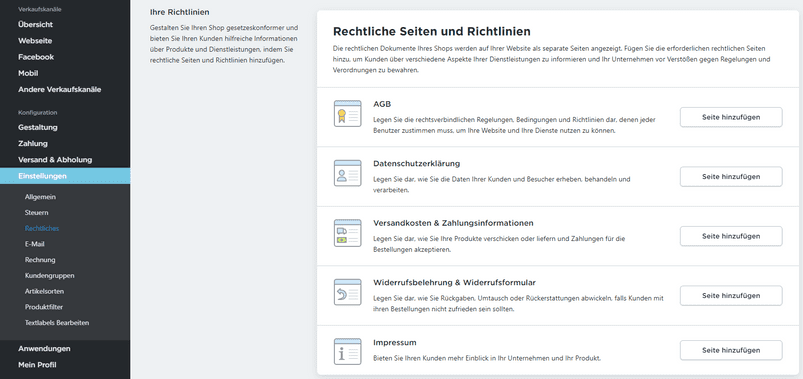Open Artikelsorten settings submenu

45,291
